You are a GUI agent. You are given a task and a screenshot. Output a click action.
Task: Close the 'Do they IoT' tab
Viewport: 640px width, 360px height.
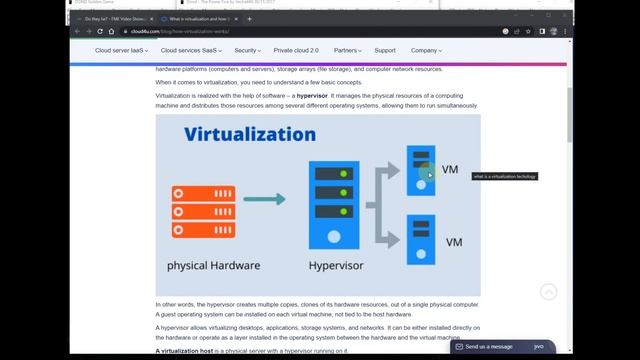tap(151, 19)
